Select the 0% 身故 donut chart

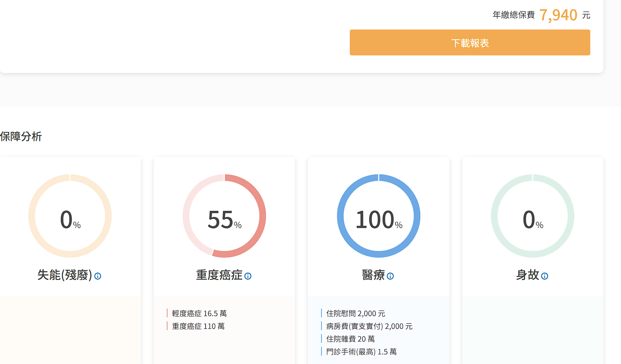tap(532, 216)
